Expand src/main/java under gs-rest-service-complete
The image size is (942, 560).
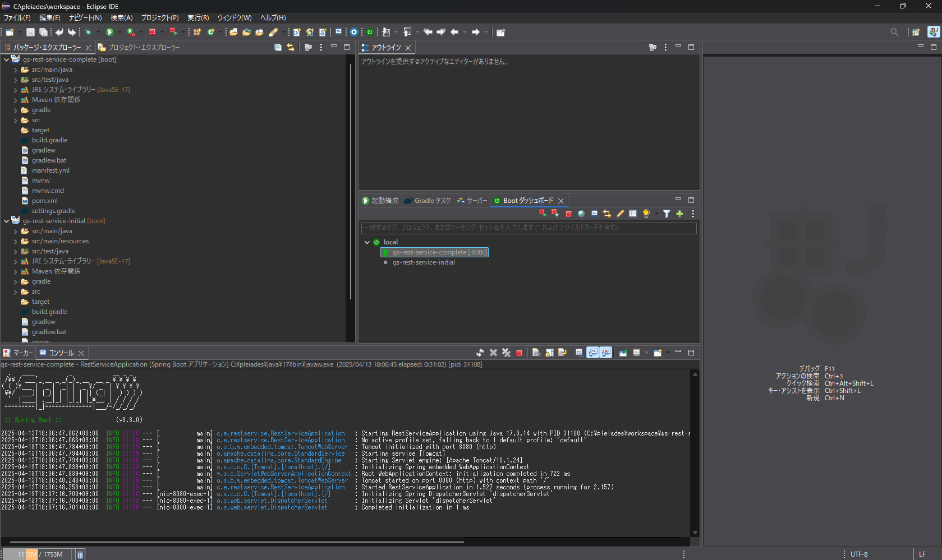pyautogui.click(x=15, y=70)
